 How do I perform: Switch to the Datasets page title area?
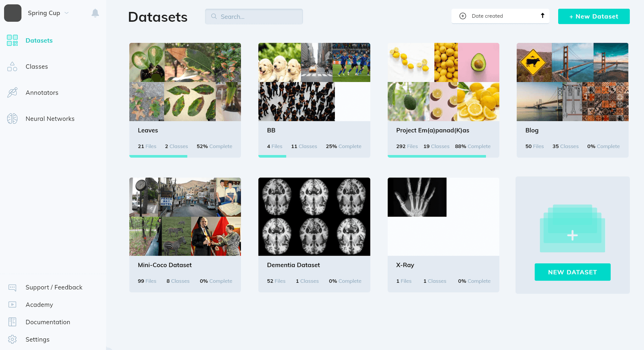click(158, 17)
